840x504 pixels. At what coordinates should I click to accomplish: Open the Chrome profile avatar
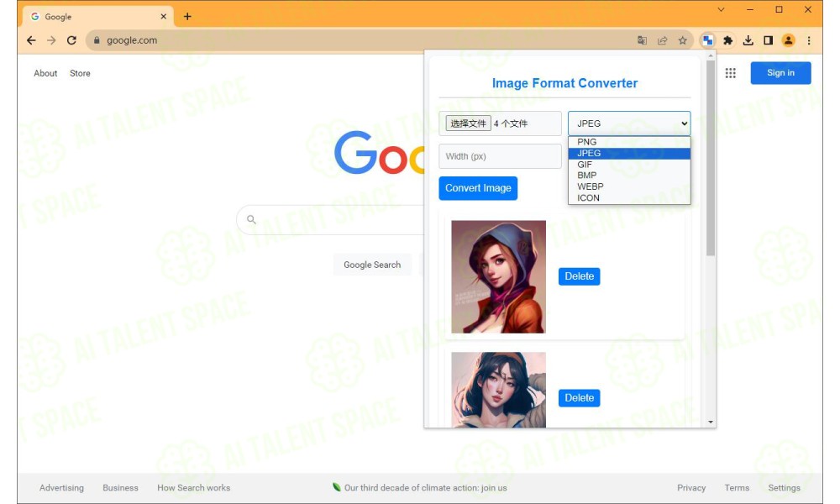pos(788,40)
